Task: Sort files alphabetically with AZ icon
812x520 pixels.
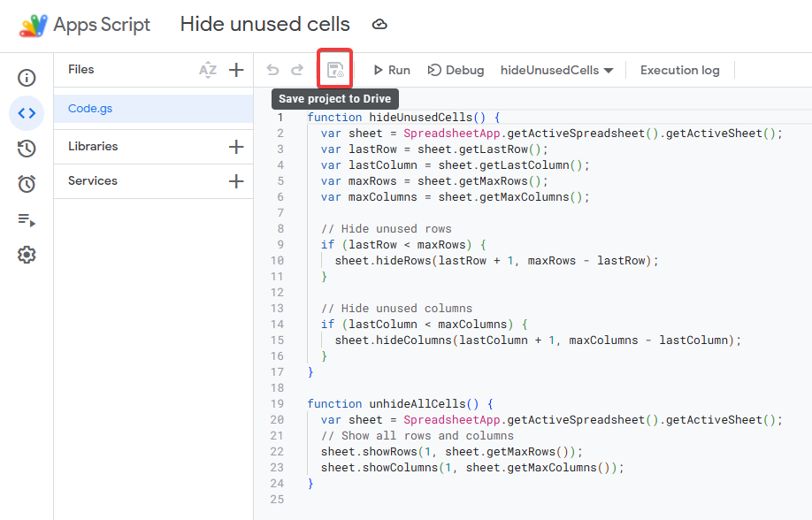Action: click(x=208, y=70)
